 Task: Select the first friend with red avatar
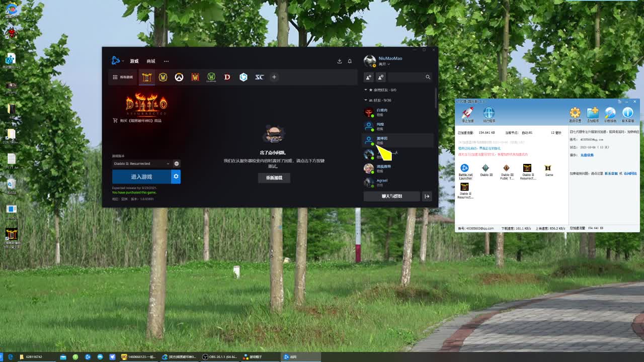click(x=397, y=112)
